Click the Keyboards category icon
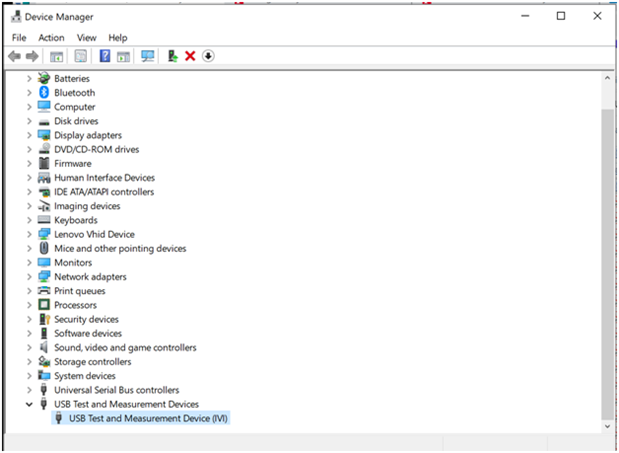 pyautogui.click(x=44, y=220)
